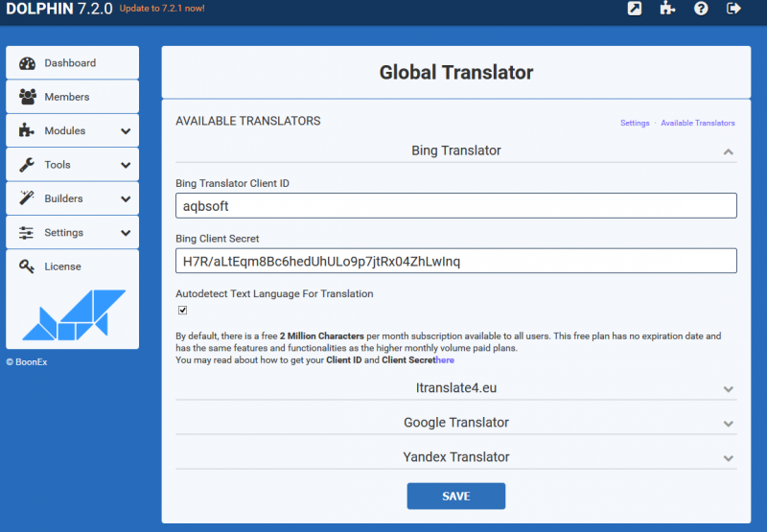
Task: Click the License key icon
Action: click(27, 266)
